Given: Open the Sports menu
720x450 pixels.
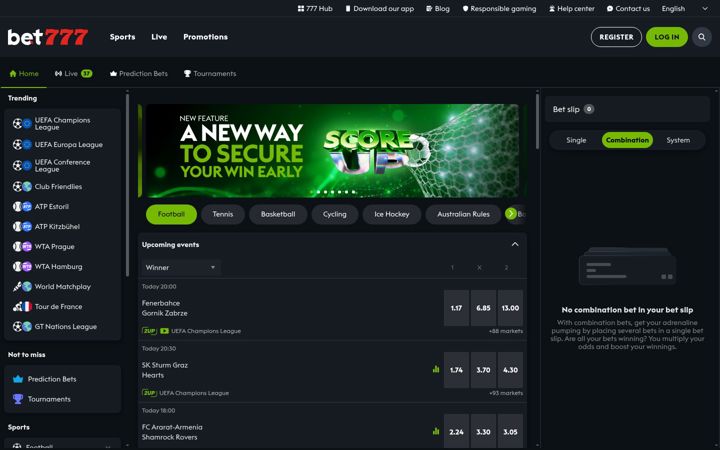Looking at the screenshot, I should point(123,37).
